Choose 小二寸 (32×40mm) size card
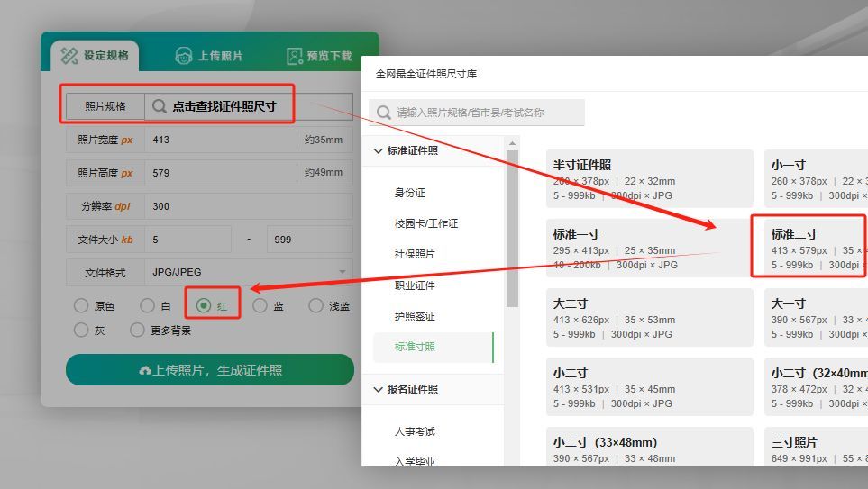The width and height of the screenshot is (868, 489). click(816, 386)
